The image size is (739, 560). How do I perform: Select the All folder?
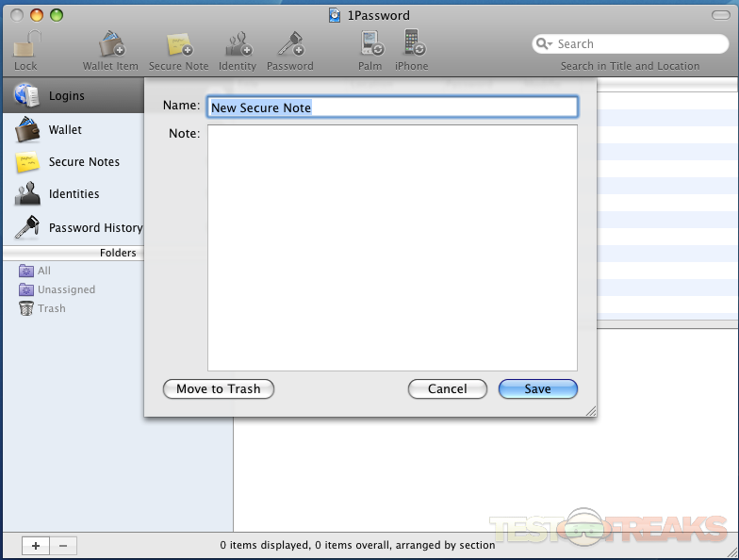pyautogui.click(x=43, y=271)
